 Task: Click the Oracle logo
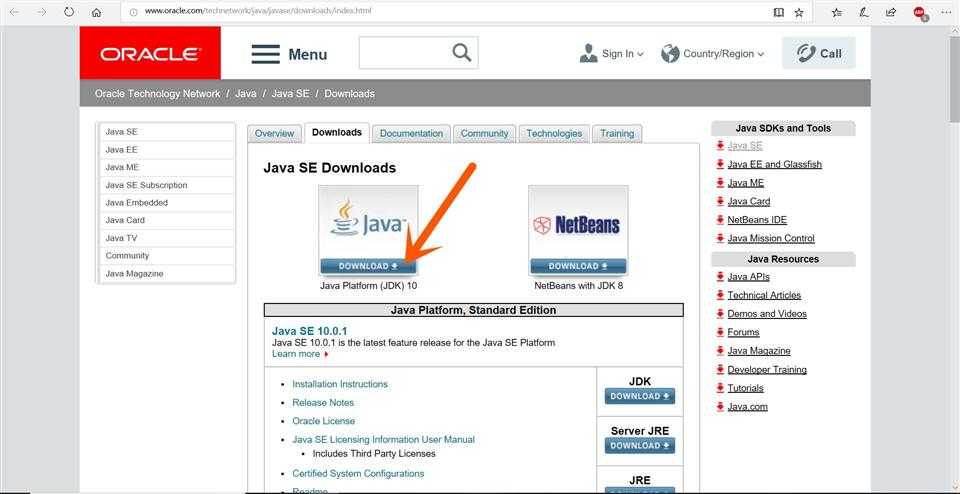[x=150, y=54]
